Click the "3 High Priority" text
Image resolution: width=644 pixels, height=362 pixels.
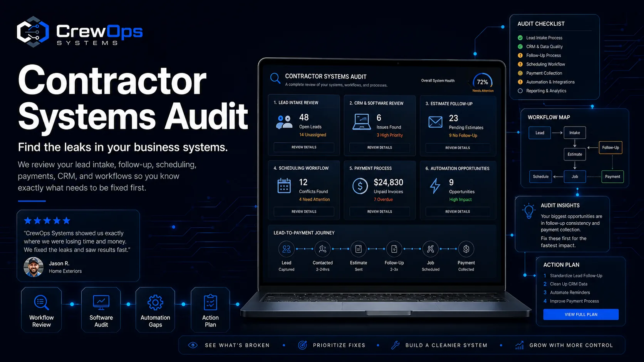tap(390, 135)
